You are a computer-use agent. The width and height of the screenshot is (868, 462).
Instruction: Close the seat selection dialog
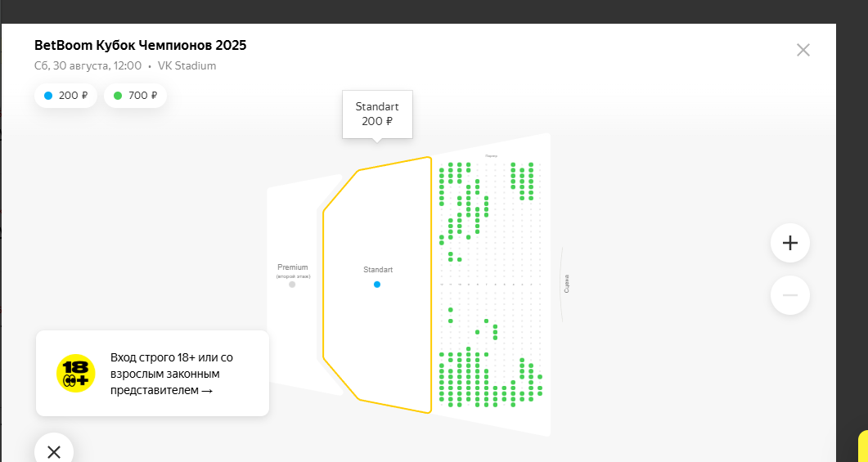803,50
